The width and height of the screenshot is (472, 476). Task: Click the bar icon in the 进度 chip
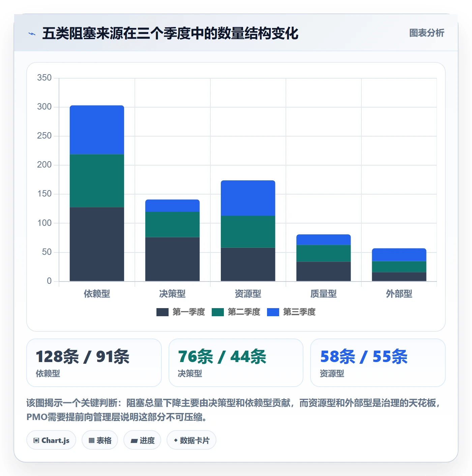pos(134,441)
